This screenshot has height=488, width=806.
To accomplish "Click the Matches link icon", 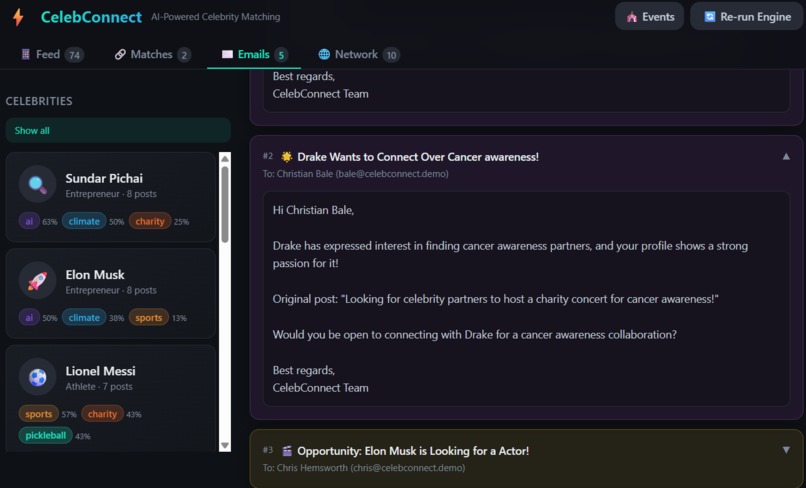I will [x=120, y=54].
